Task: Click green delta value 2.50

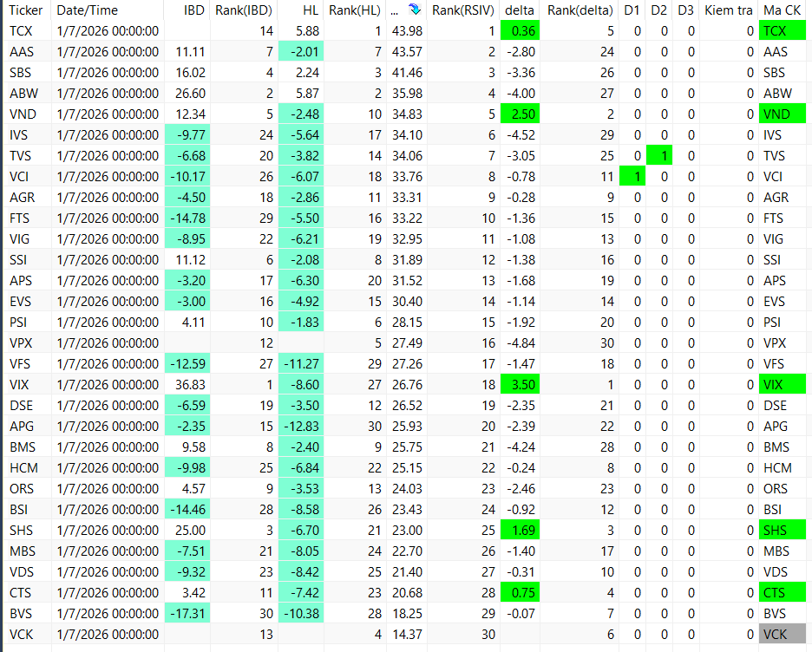Action: pos(520,114)
